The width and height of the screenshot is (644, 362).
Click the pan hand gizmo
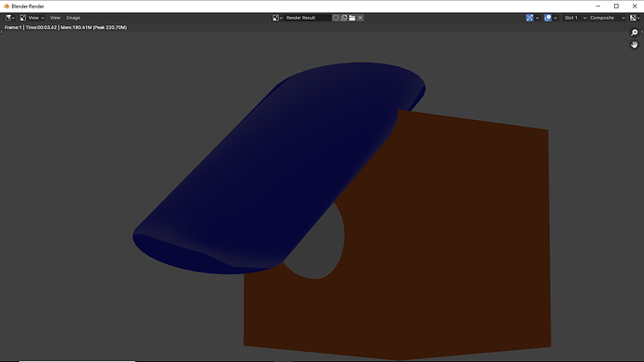point(634,45)
